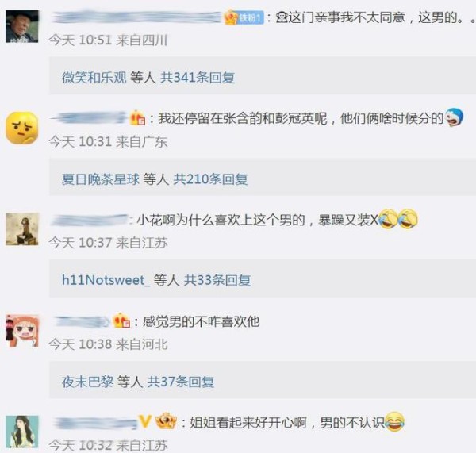Screen dimensions: 476x453
Task: Open the old man profile avatar
Action: point(22,26)
